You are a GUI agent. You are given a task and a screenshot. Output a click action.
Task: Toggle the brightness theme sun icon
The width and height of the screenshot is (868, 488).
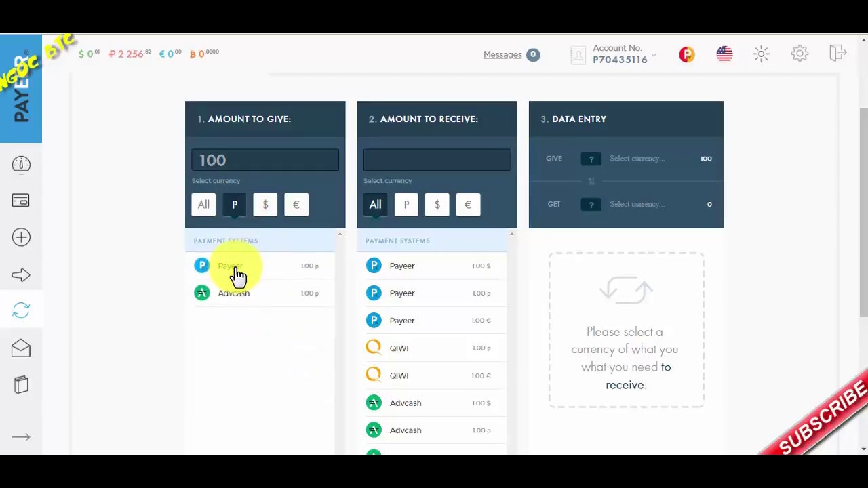762,54
